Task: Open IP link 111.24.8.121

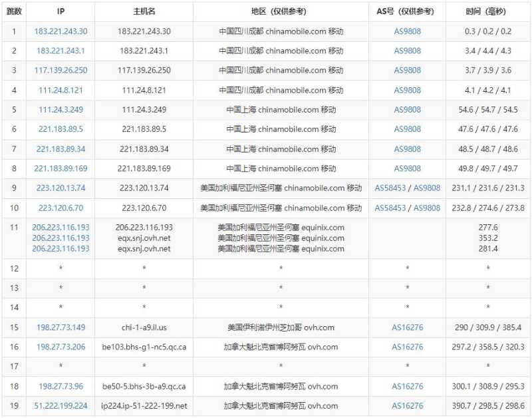Action: point(61,91)
